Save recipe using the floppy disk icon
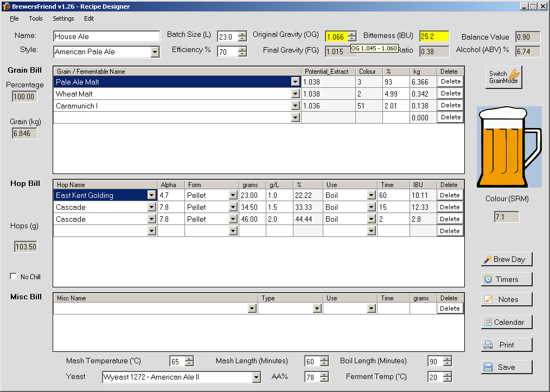Screen dimensions: 550x392 point(488,367)
